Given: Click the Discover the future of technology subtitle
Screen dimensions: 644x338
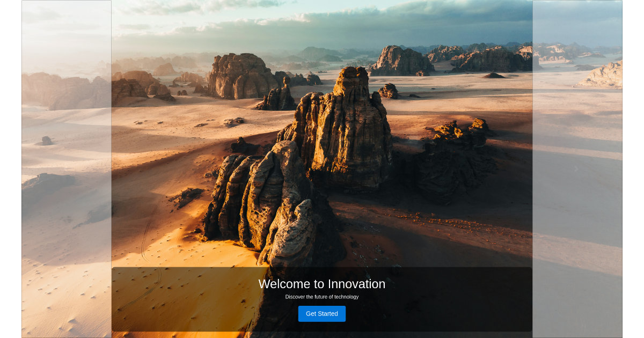Looking at the screenshot, I should 322,296.
